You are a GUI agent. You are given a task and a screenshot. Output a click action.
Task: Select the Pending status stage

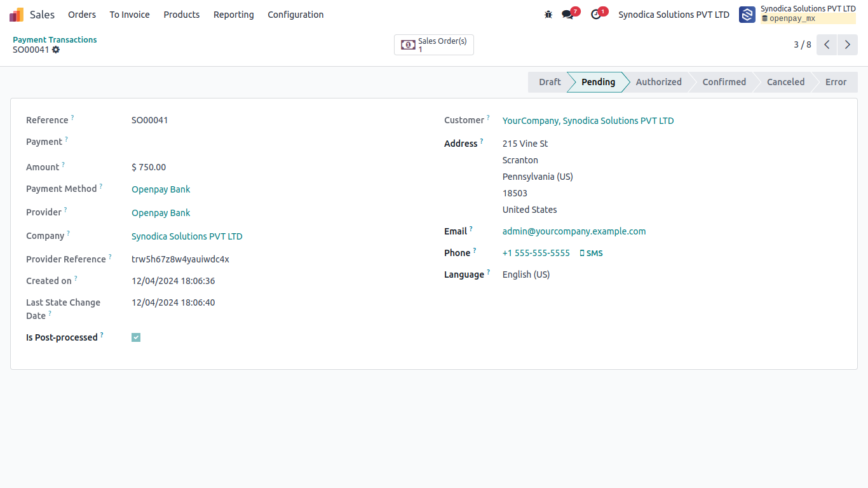pyautogui.click(x=598, y=82)
